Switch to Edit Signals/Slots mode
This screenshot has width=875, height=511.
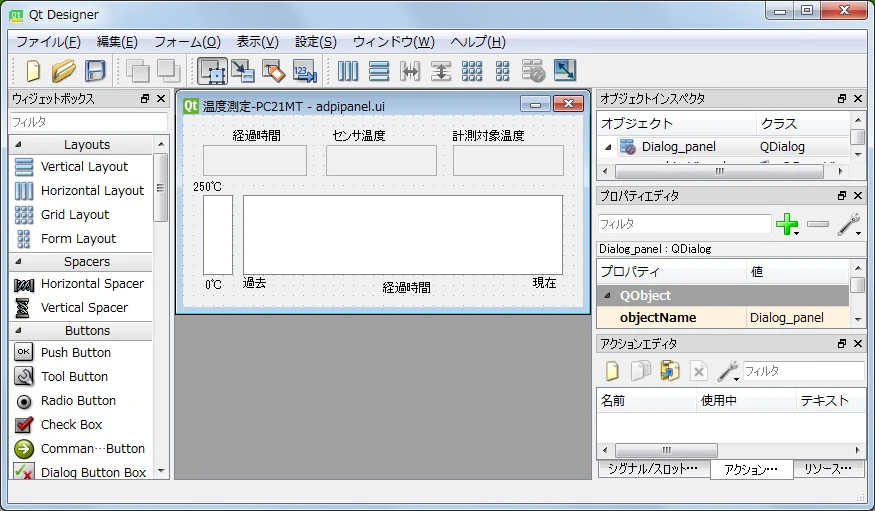coord(243,71)
